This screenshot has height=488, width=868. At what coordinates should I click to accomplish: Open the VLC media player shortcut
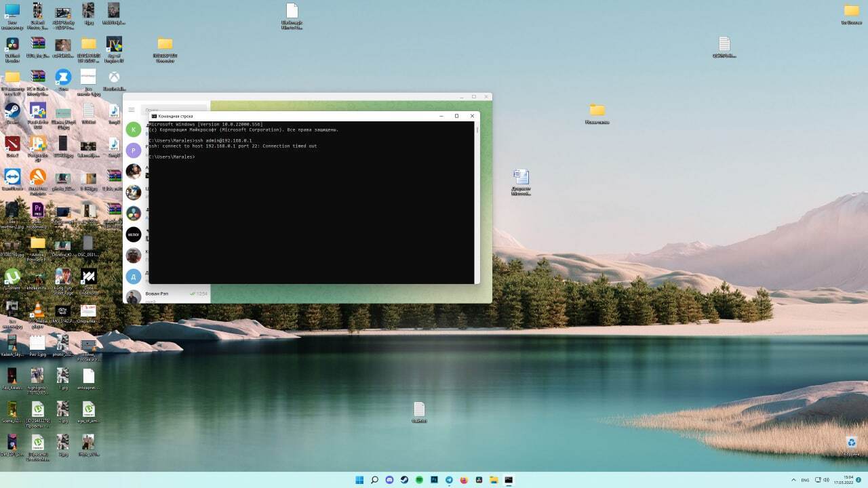point(38,310)
